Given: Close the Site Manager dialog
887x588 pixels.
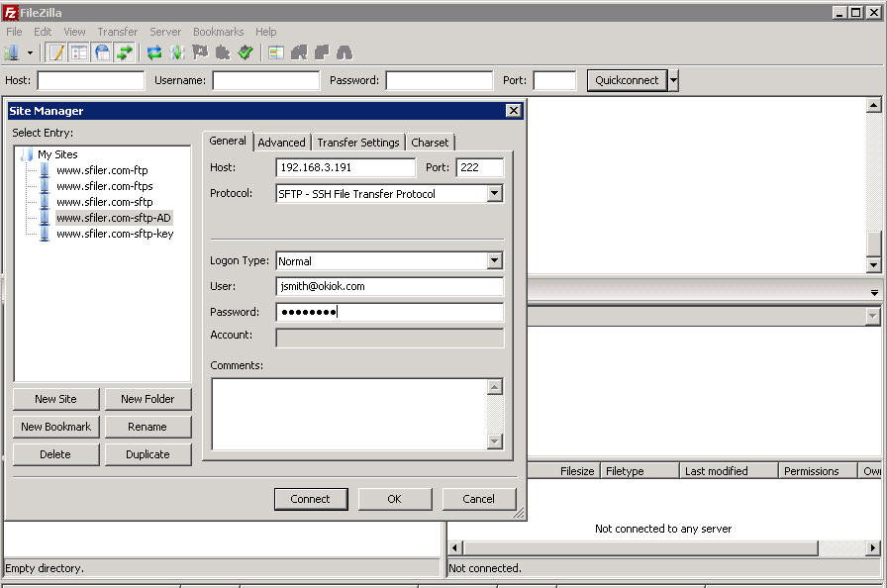Looking at the screenshot, I should click(513, 111).
